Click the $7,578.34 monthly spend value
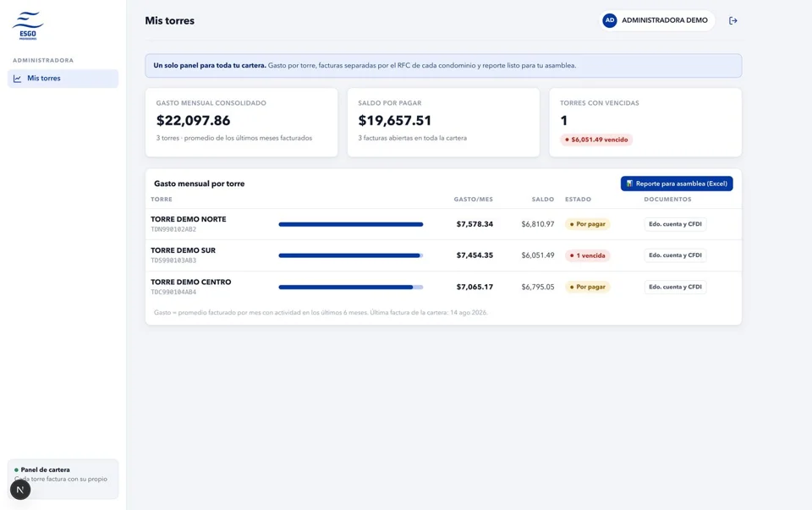The image size is (812, 510). (475, 224)
